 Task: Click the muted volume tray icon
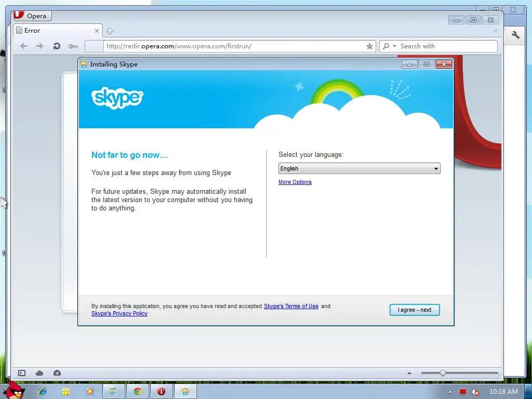click(x=475, y=392)
